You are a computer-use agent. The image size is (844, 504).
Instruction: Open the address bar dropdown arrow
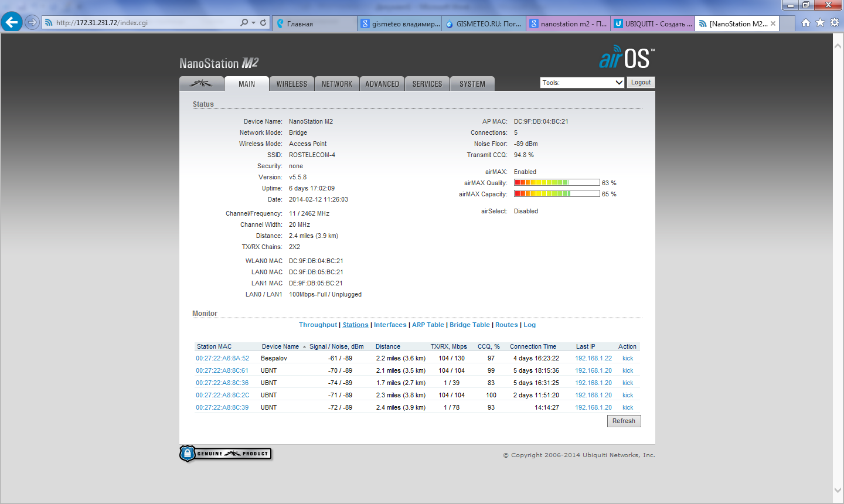tap(253, 23)
